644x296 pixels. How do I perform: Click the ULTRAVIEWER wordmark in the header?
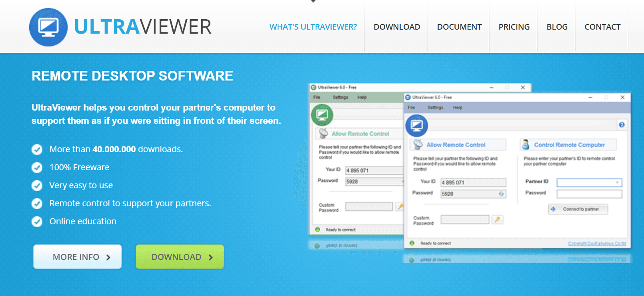[143, 27]
